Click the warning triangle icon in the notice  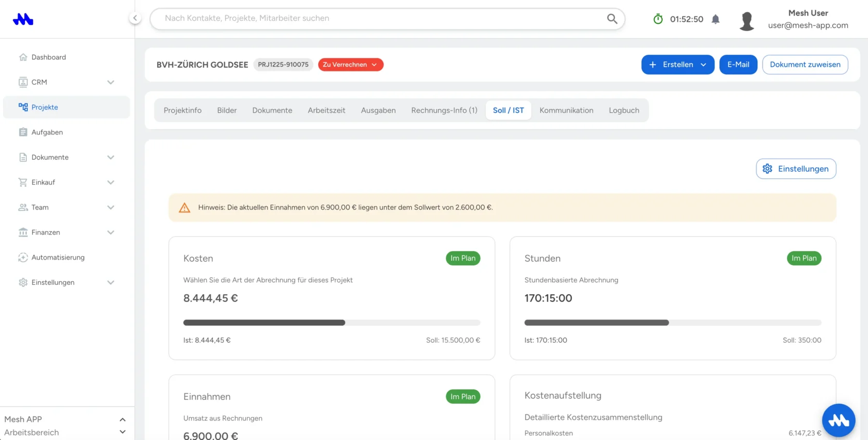click(184, 208)
